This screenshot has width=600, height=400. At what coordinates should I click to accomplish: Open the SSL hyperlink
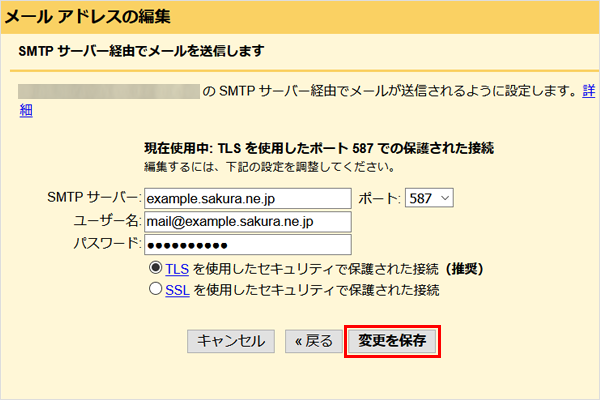177,289
